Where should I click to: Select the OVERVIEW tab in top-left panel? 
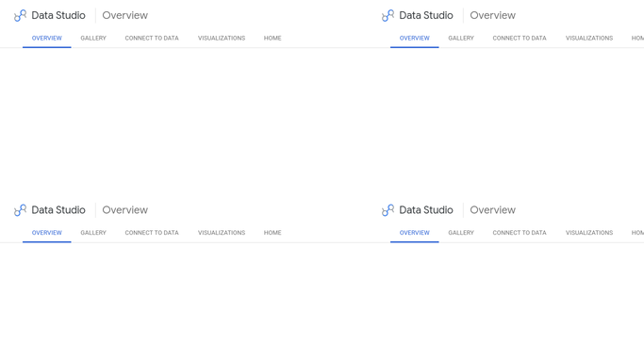click(47, 38)
